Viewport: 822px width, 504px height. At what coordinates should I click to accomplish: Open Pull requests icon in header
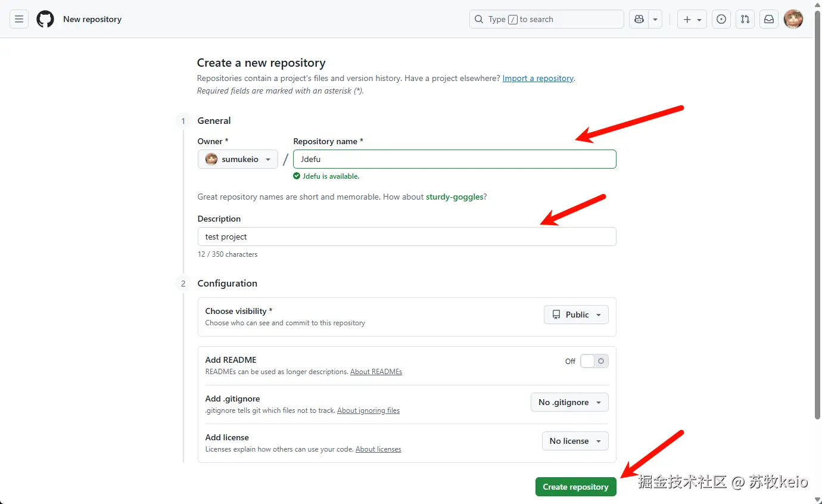745,19
